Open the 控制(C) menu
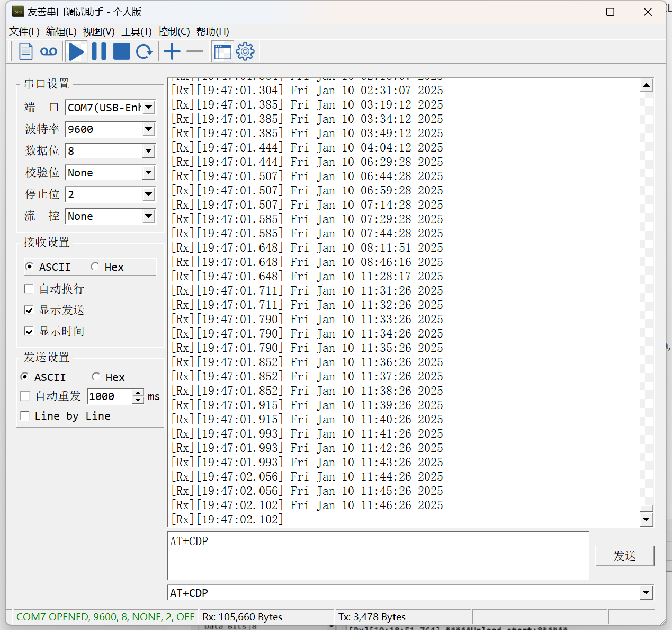This screenshot has height=630, width=672. pos(174,31)
